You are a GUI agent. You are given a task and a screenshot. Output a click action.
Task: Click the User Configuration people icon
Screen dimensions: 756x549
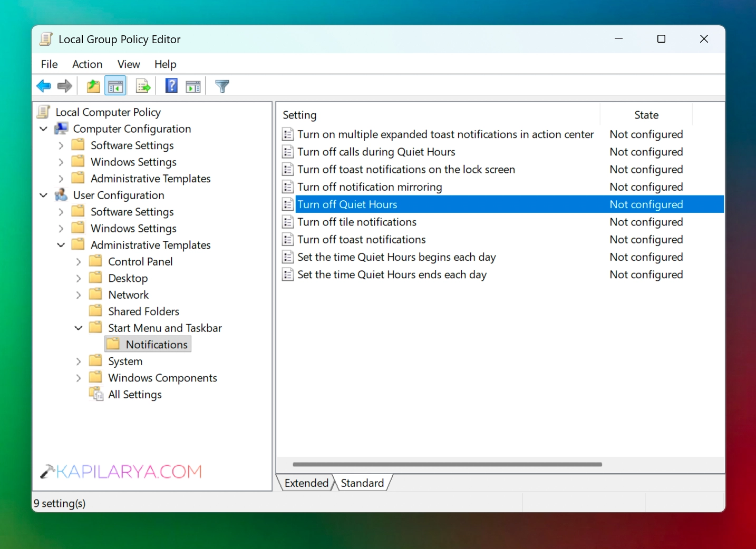[x=62, y=195]
